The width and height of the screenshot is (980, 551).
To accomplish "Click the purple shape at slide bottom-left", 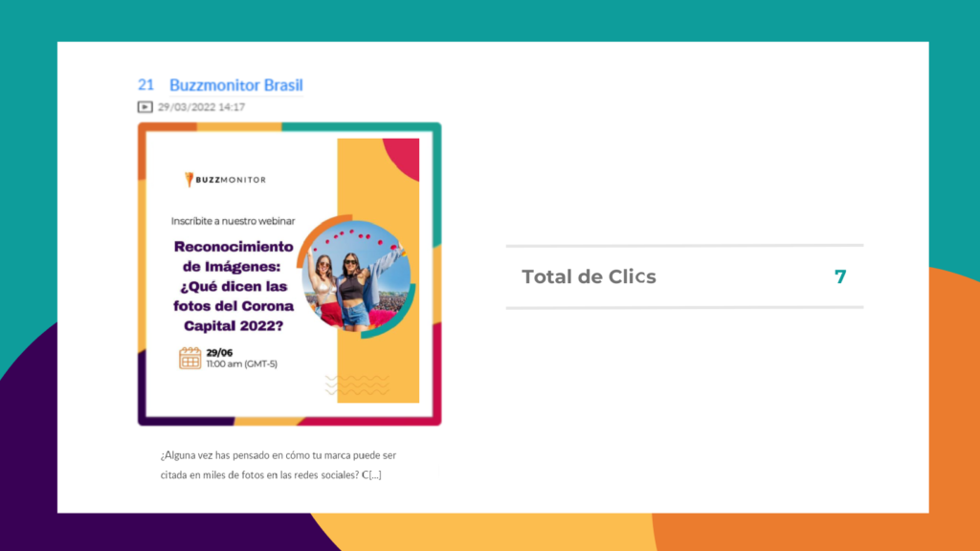I will coord(28,450).
